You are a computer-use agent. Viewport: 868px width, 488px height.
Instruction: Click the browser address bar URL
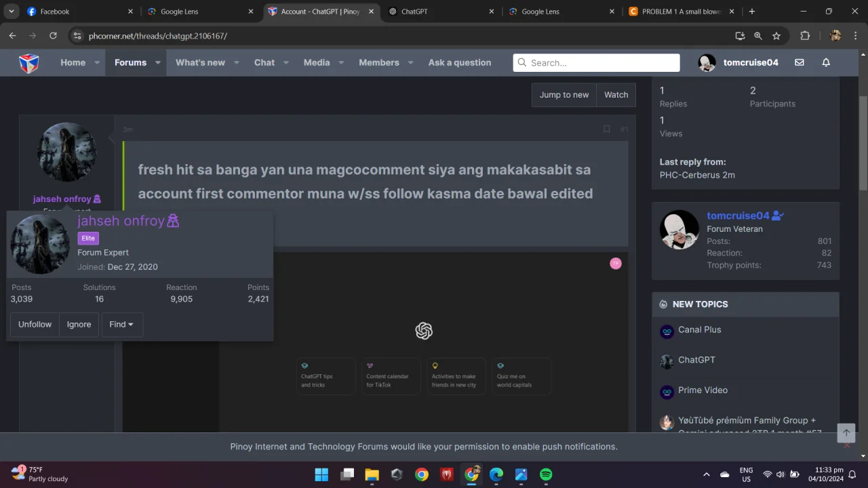click(158, 36)
